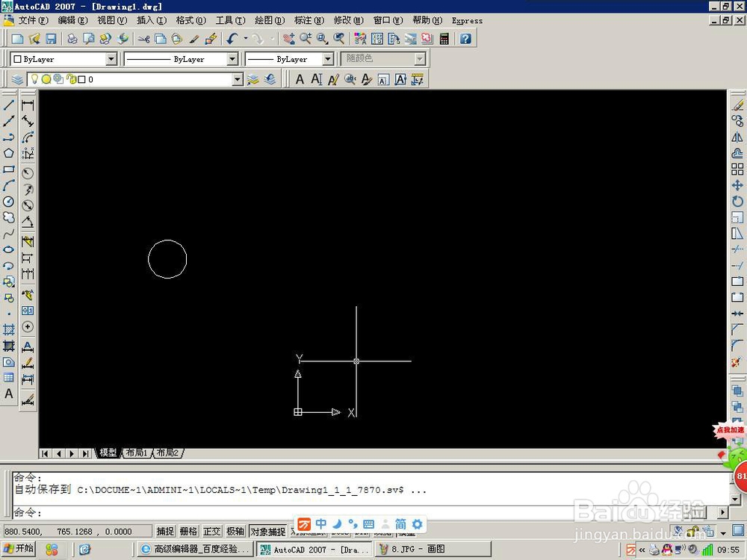Viewport: 747px width, 560px height.
Task: Open the QuickCalc calculator icon
Action: coord(444,39)
